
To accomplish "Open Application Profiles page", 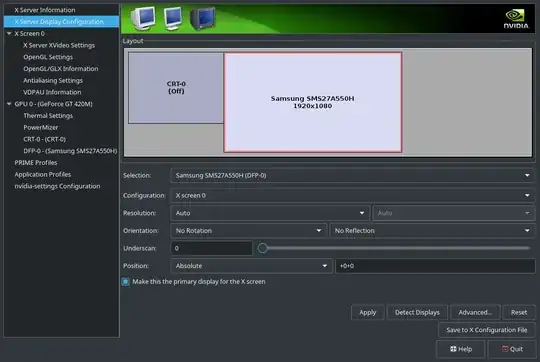I will coord(43,174).
